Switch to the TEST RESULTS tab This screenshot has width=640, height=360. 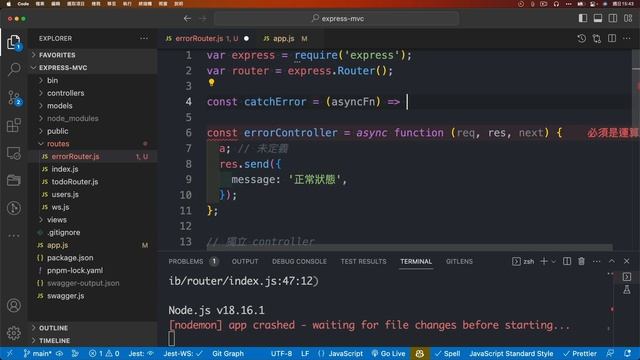[363, 261]
